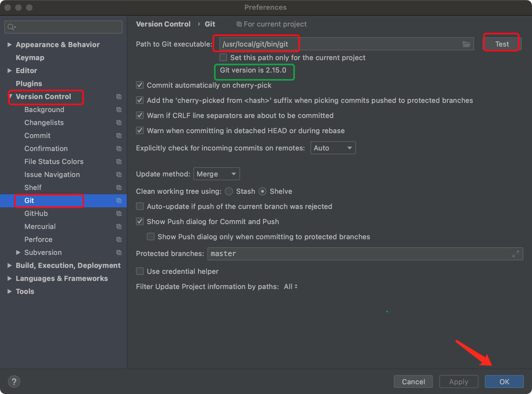532x394 pixels.
Task: Click the Protected branches 'master' field
Action: click(365, 254)
